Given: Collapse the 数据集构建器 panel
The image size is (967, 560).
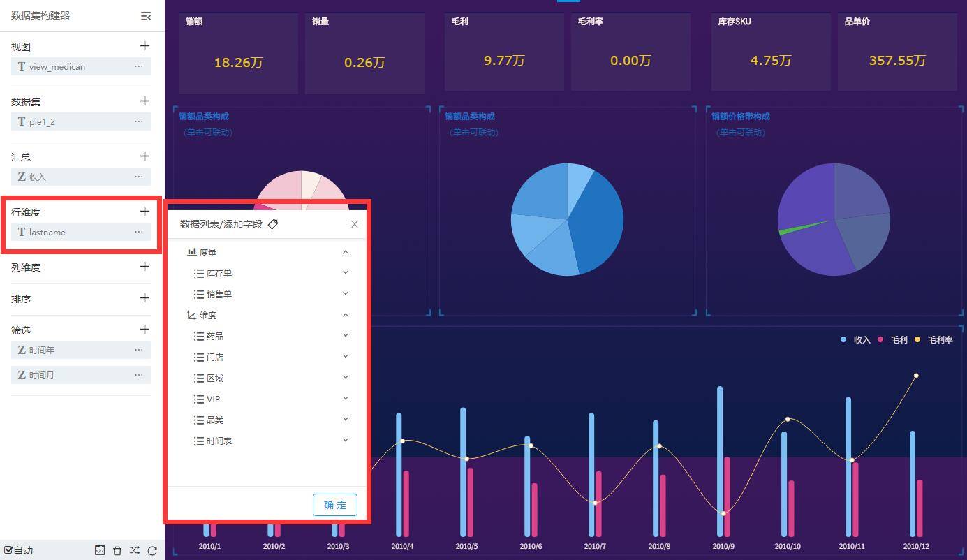Looking at the screenshot, I should (x=145, y=16).
